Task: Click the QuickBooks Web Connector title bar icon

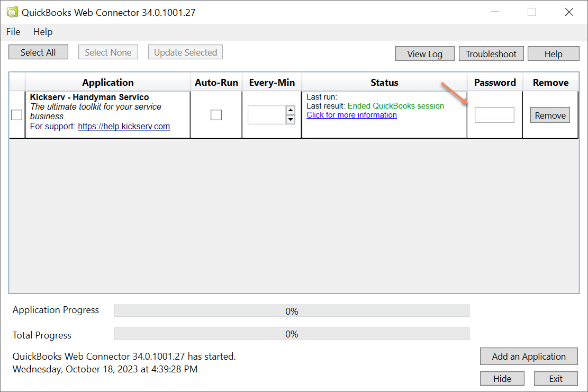Action: pyautogui.click(x=12, y=12)
